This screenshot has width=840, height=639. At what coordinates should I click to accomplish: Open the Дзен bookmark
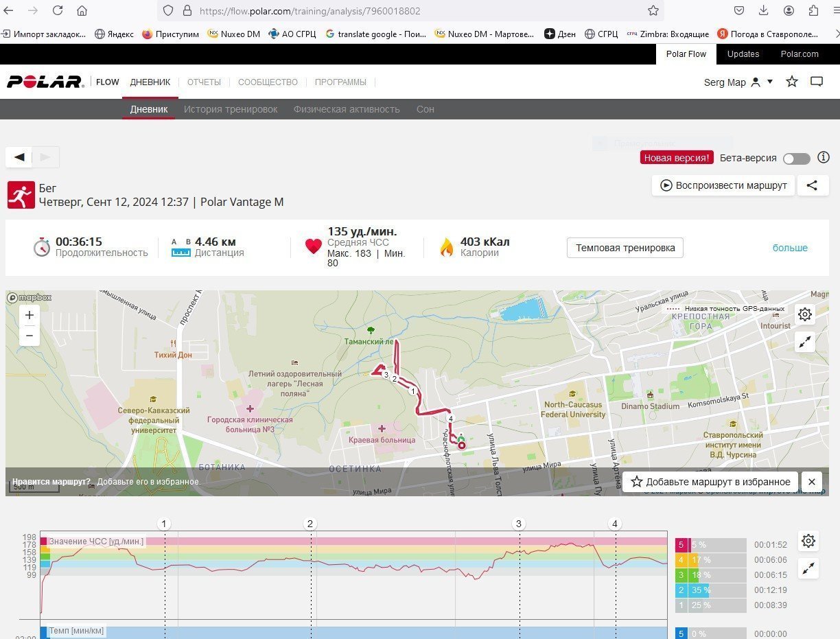[x=559, y=34]
